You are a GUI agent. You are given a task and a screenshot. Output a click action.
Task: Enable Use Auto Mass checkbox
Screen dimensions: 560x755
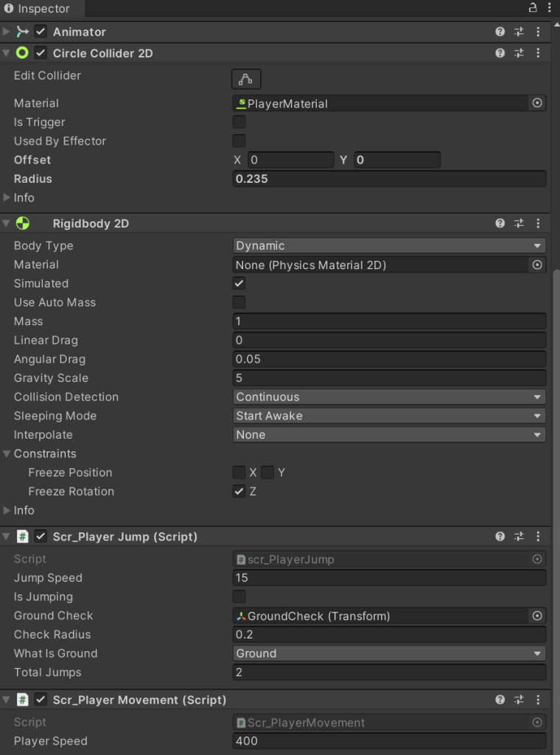click(239, 302)
